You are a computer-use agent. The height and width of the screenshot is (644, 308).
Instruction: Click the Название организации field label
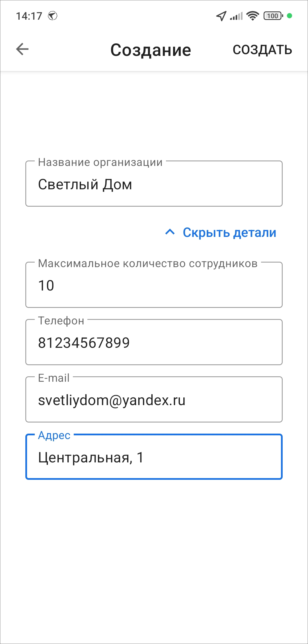click(100, 162)
